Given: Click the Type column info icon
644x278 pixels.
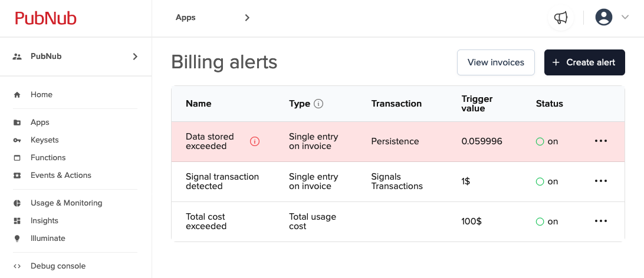Looking at the screenshot, I should pyautogui.click(x=318, y=104).
